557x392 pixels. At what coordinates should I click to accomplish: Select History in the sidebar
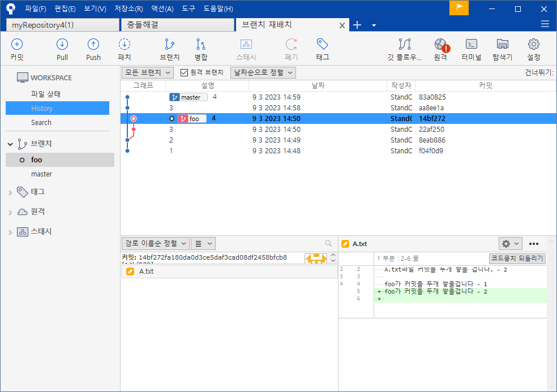tap(57, 108)
